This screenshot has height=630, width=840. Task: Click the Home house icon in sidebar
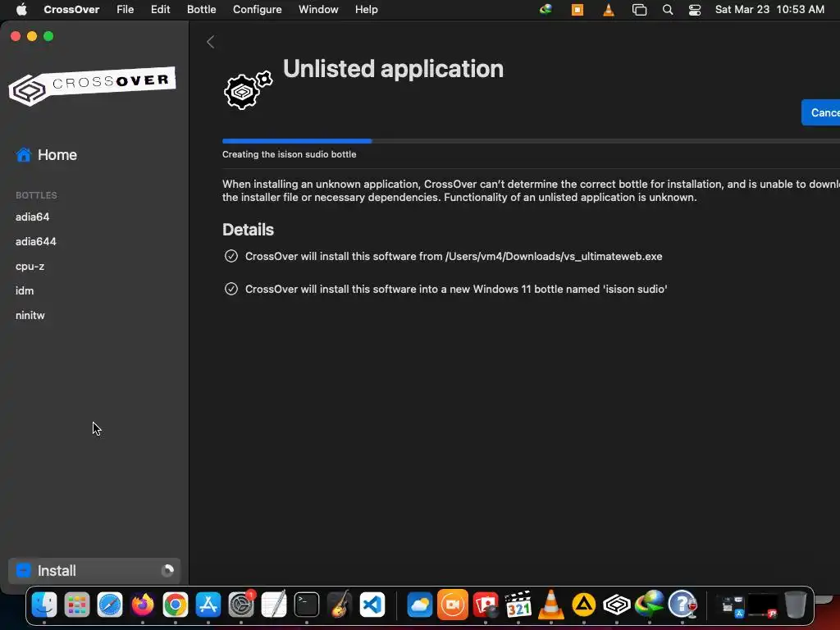(24, 155)
